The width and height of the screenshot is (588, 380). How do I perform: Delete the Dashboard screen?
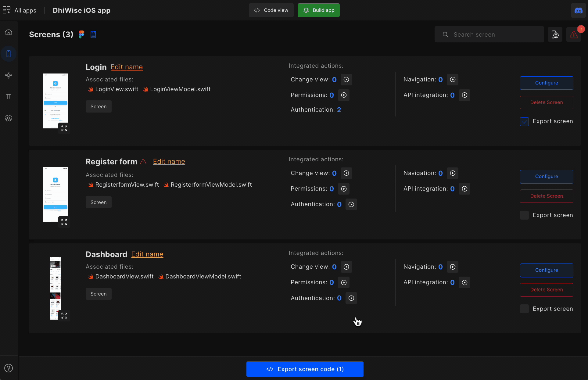[x=547, y=290]
